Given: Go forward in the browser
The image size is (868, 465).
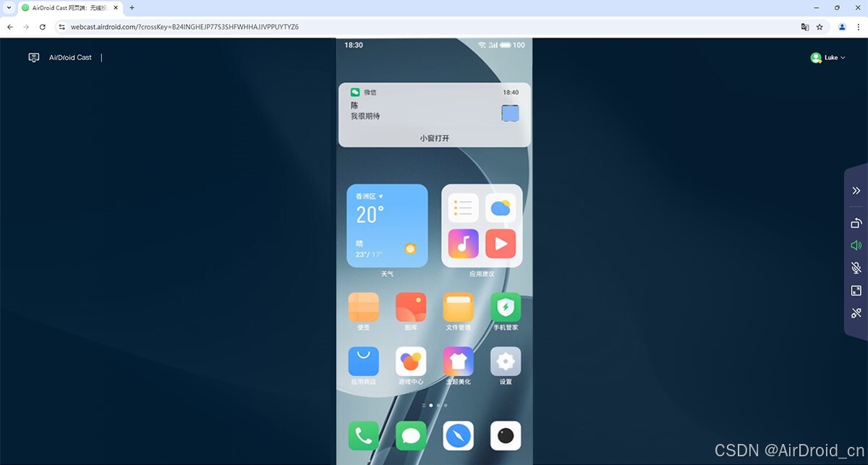Looking at the screenshot, I should pos(26,27).
